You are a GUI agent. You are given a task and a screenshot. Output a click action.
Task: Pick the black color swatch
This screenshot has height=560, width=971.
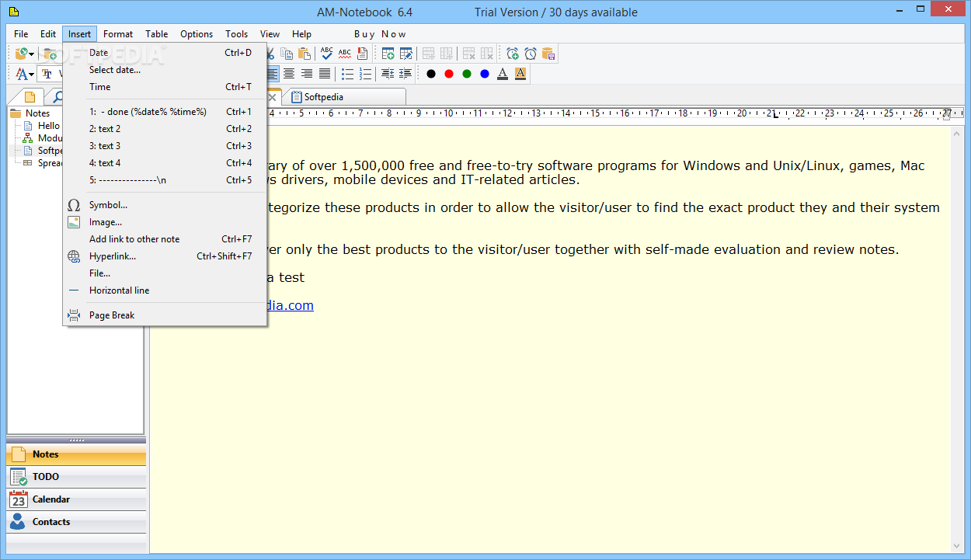(x=431, y=74)
